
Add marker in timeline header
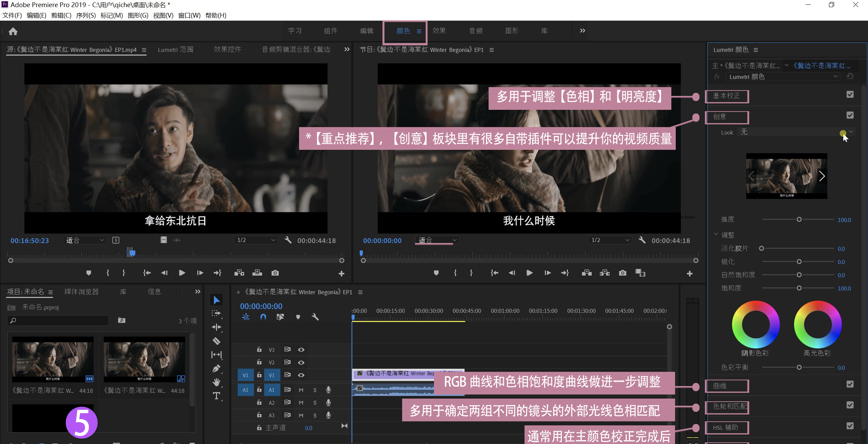tap(298, 317)
